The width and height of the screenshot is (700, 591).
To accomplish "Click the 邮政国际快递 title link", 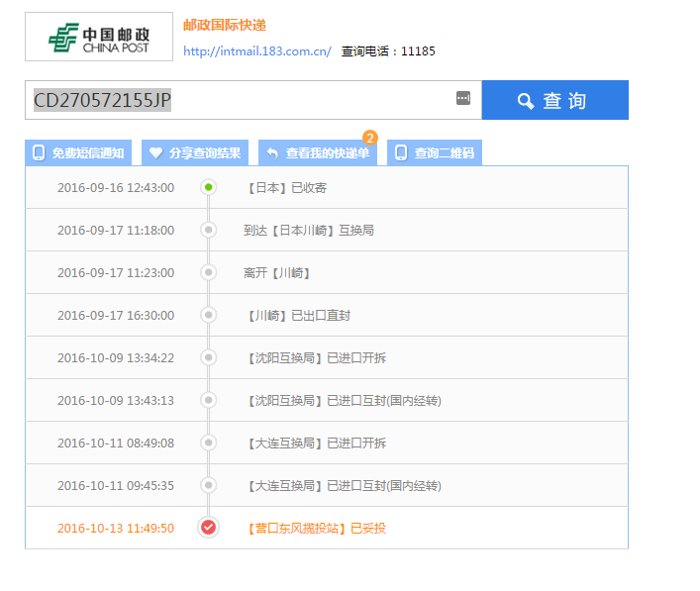I will [x=225, y=25].
